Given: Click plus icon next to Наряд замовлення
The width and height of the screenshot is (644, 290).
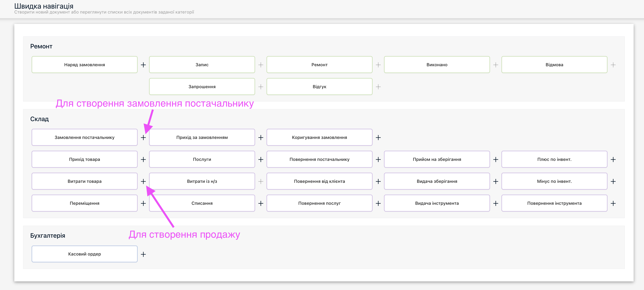Looking at the screenshot, I should 143,65.
